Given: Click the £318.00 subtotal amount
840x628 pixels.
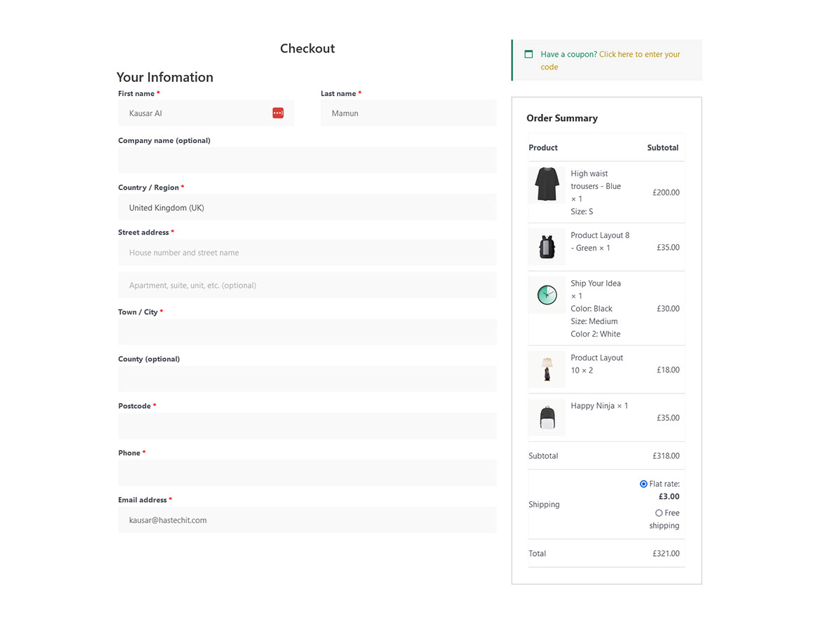Looking at the screenshot, I should pyautogui.click(x=666, y=456).
